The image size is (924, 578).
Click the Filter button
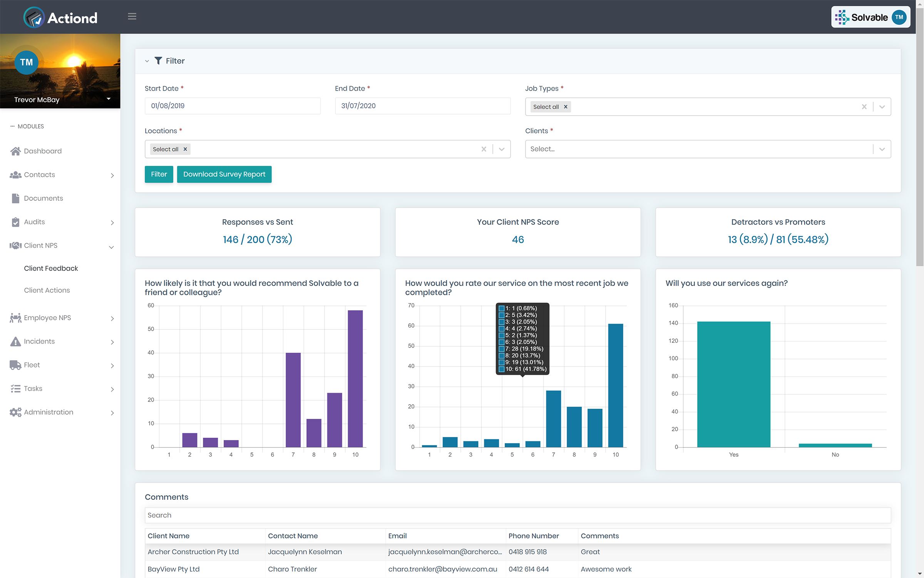(159, 175)
